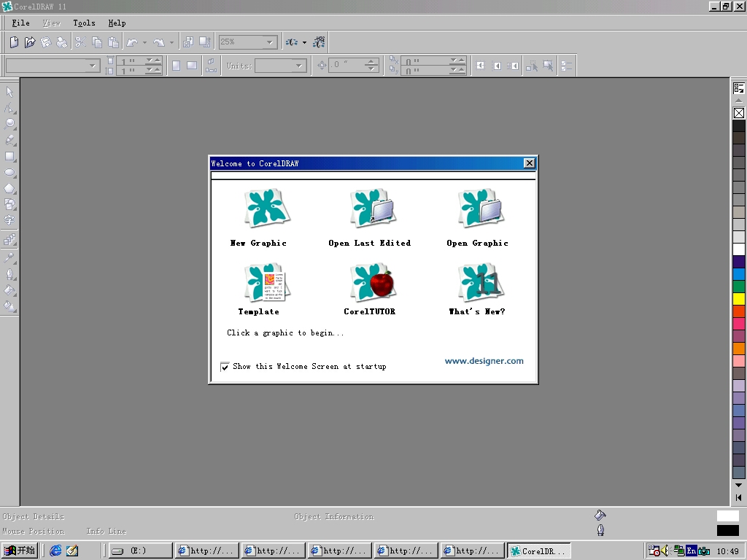
Task: Open the Help menu
Action: (117, 23)
